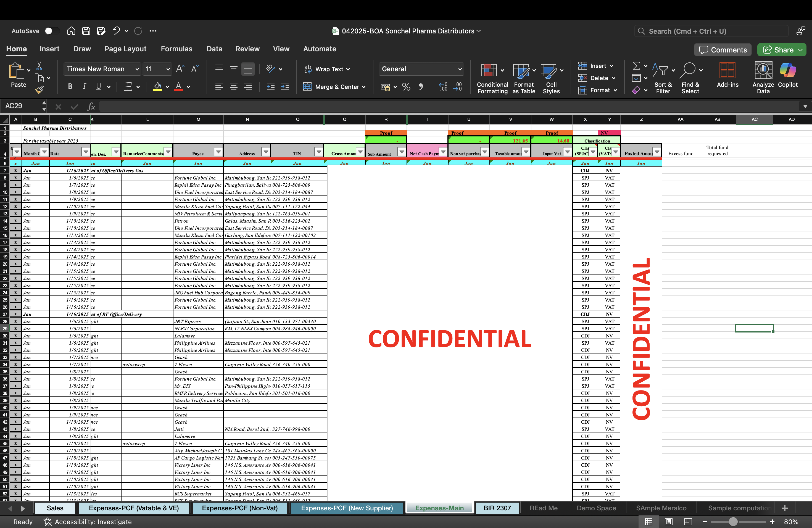Toggle bottom vertical alignment button
This screenshot has height=528, width=812.
[x=248, y=69]
